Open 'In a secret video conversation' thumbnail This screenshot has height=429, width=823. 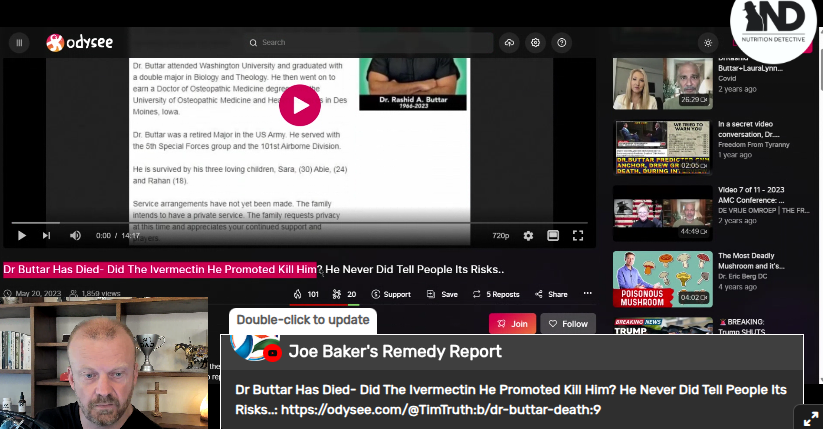point(662,148)
